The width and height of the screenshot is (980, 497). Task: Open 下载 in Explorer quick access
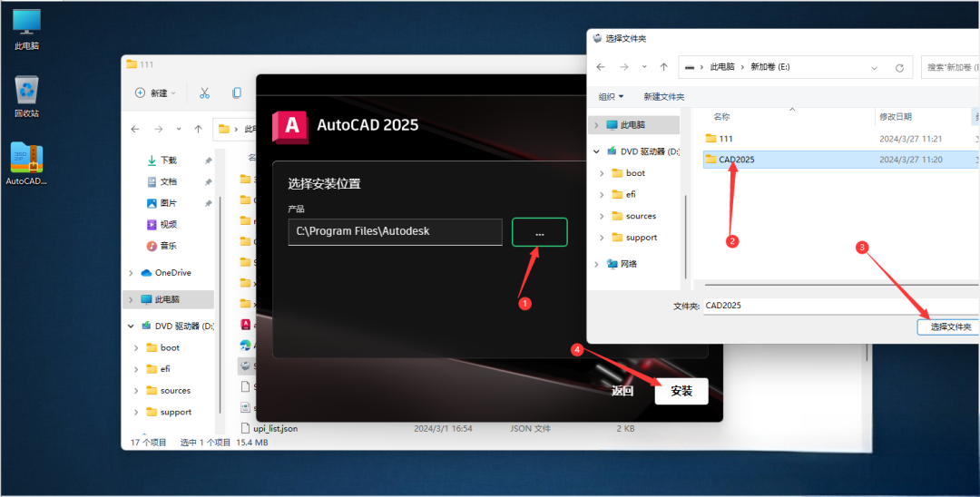tap(162, 161)
